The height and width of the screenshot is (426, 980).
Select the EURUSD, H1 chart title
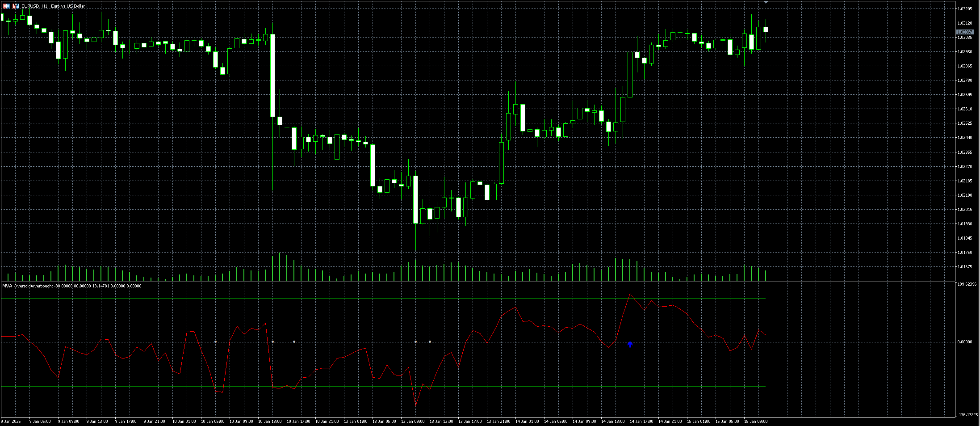click(53, 6)
